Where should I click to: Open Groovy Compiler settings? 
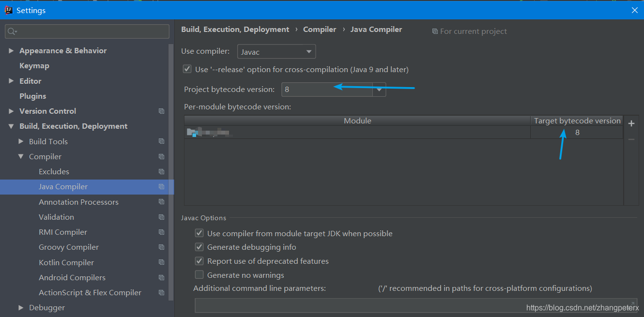69,247
